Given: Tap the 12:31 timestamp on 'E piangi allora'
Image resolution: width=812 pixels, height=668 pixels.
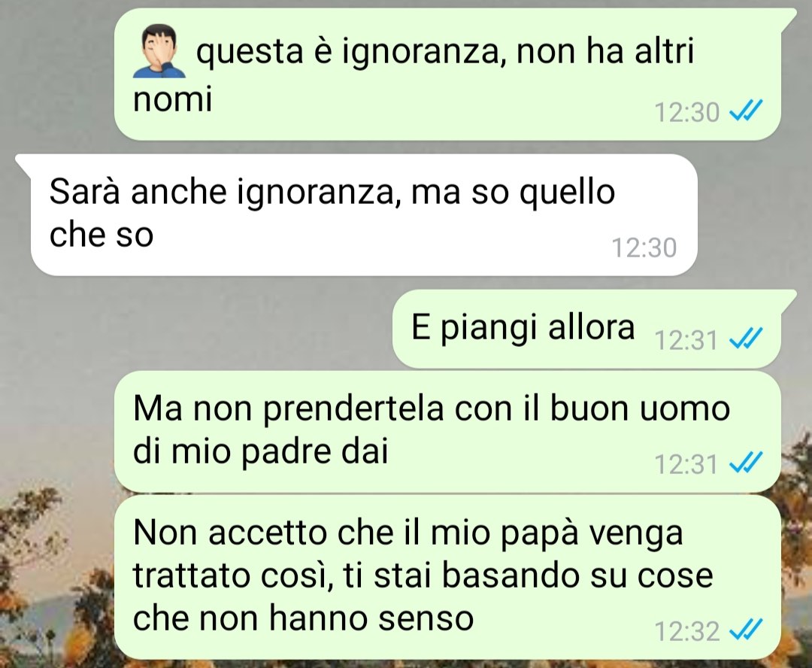Looking at the screenshot, I should point(686,340).
